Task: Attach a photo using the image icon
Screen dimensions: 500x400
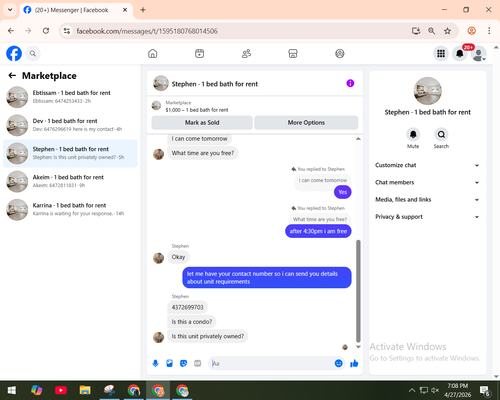Action: 169,363
